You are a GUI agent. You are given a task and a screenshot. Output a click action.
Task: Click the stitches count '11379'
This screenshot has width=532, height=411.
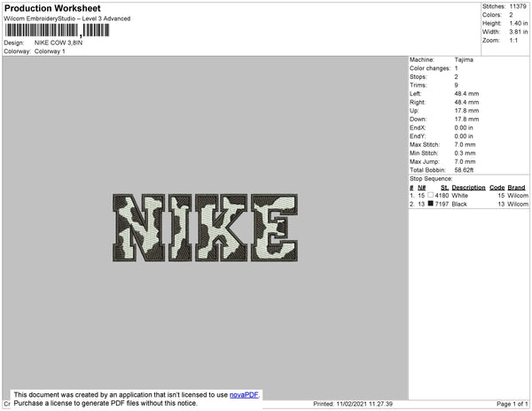518,6
